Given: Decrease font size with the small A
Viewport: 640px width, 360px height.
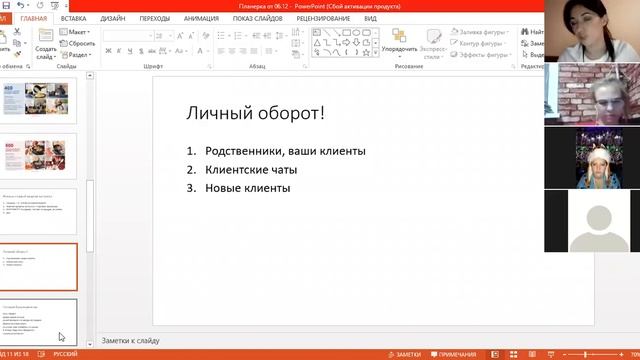Looking at the screenshot, I should coord(191,36).
